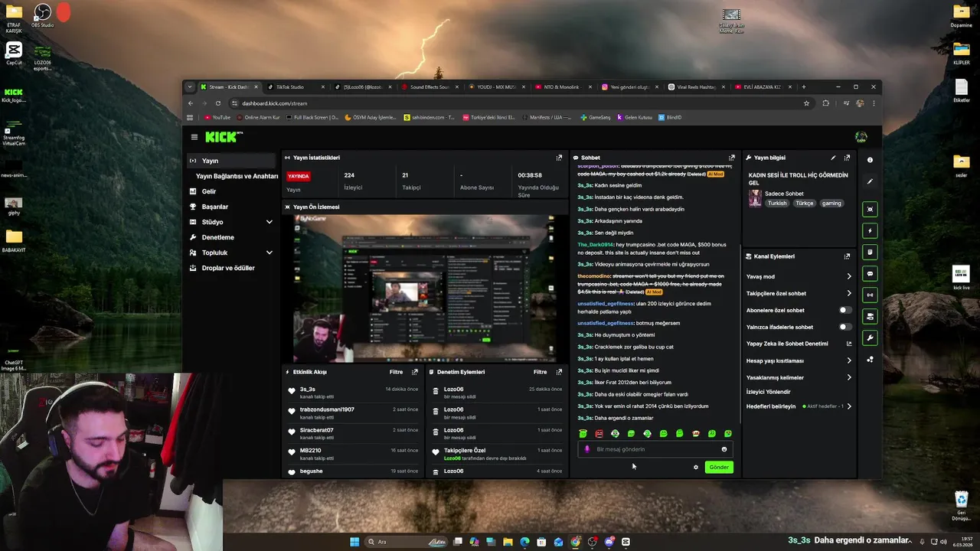Reload the dashboard.kick.com page
This screenshot has height=551, width=980.
point(218,103)
